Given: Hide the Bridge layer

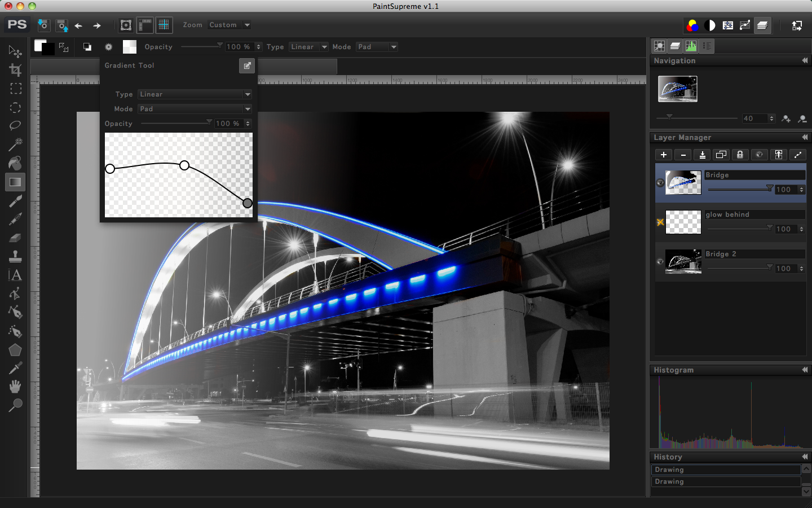Looking at the screenshot, I should (660, 183).
